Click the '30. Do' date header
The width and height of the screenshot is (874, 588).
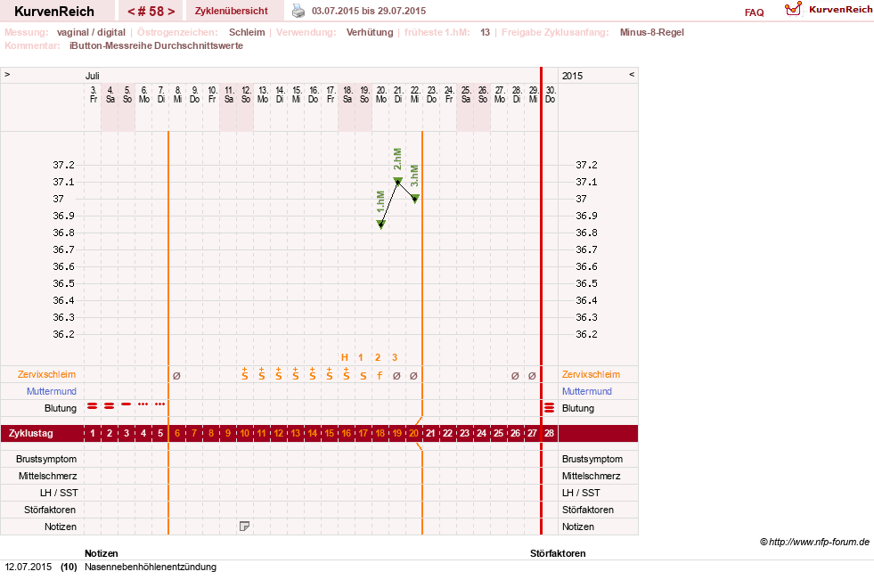[551, 94]
